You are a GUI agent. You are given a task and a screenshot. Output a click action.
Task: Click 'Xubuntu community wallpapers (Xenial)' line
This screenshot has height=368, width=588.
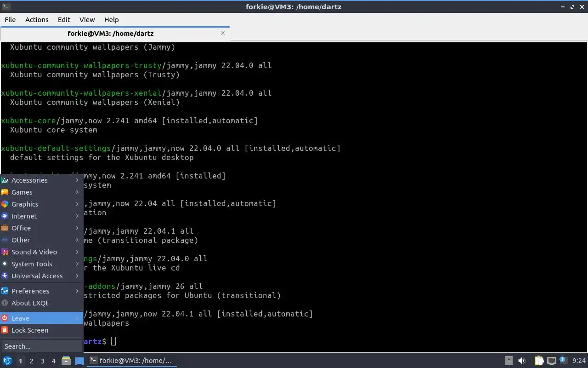click(x=95, y=102)
